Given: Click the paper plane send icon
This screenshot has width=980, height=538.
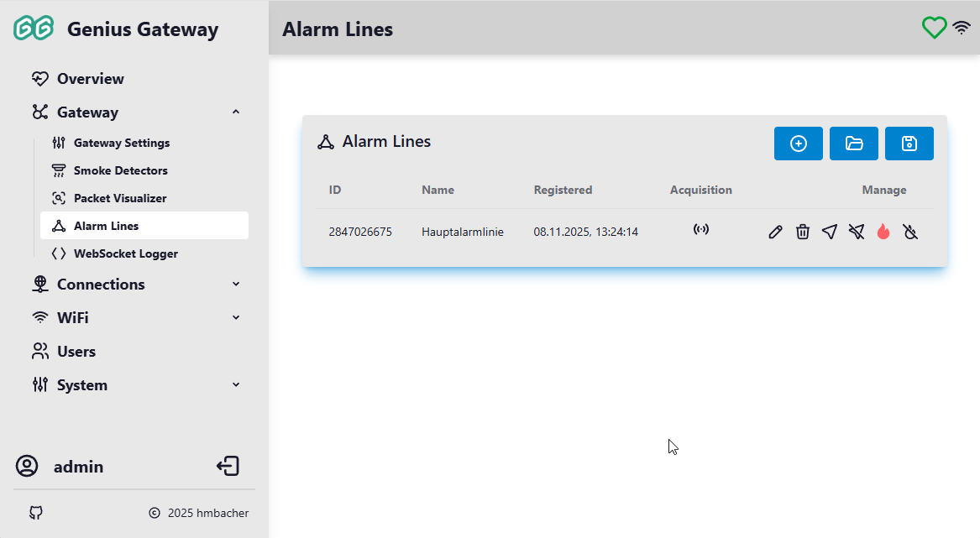Looking at the screenshot, I should (830, 232).
